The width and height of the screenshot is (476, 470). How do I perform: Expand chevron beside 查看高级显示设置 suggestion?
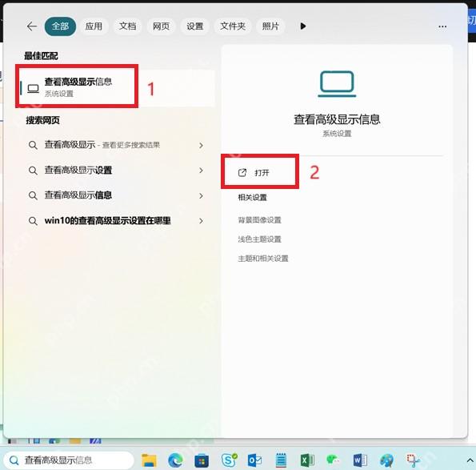click(201, 171)
